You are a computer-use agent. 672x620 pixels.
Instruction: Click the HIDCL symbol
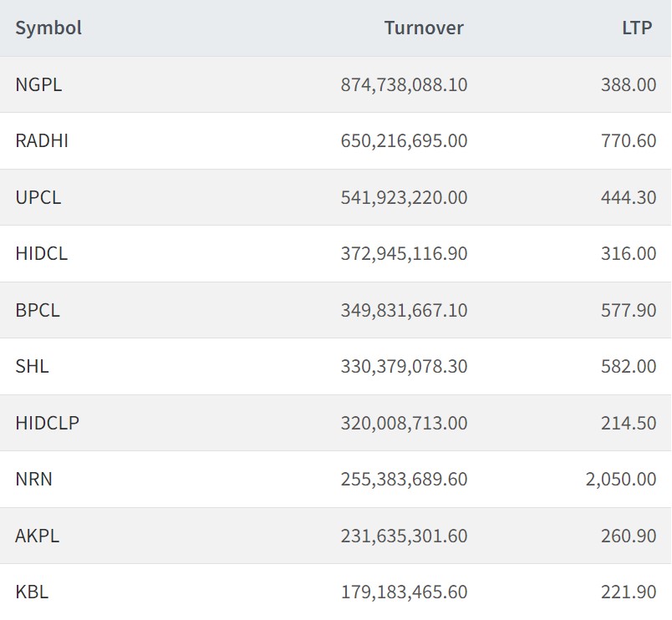(x=42, y=253)
